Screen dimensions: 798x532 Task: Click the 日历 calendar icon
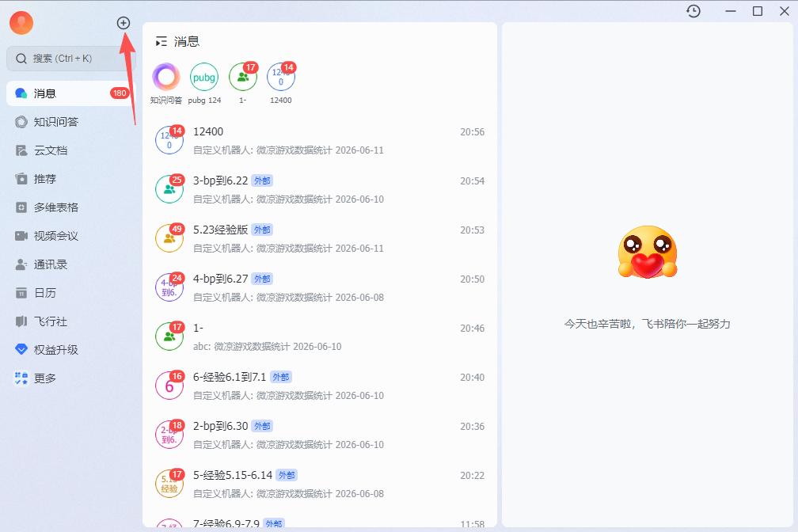click(21, 293)
